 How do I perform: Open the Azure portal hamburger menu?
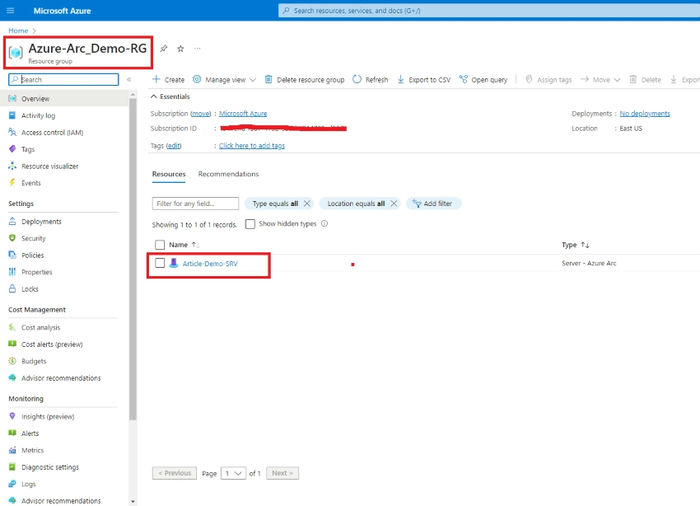tap(11, 10)
